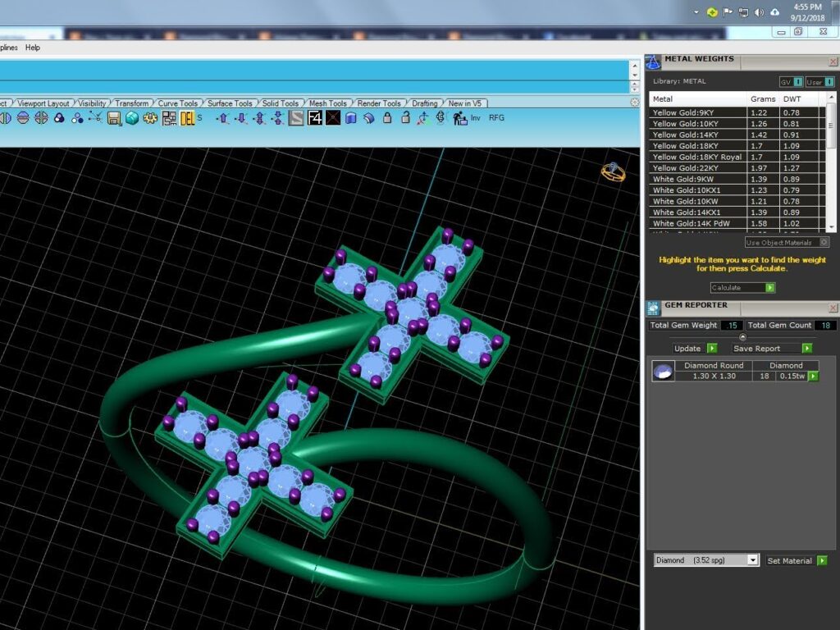Collapse the Gem Reporter totals with round arrow

[742, 337]
